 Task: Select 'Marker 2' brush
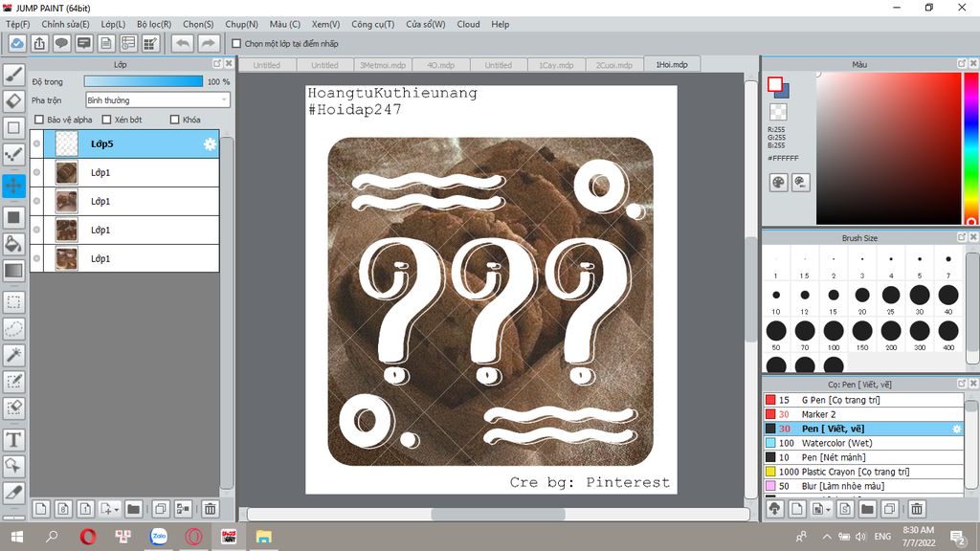tap(863, 414)
